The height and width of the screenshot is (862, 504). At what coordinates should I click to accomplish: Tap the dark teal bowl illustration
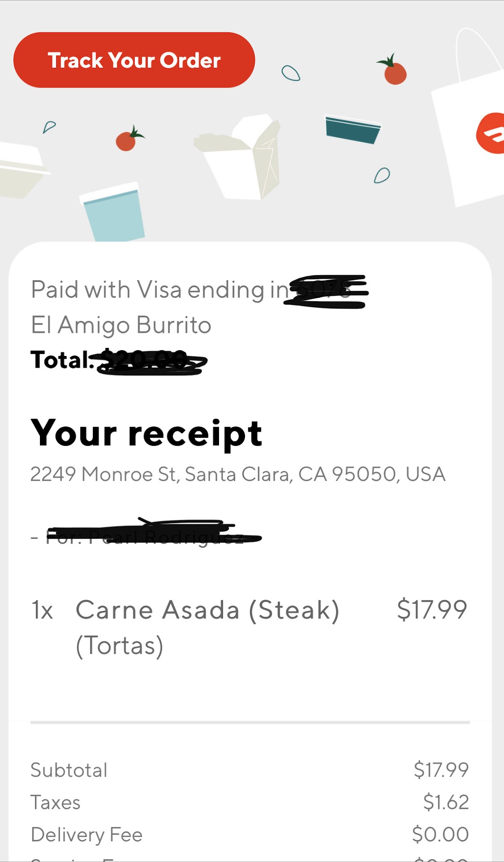pos(353,129)
